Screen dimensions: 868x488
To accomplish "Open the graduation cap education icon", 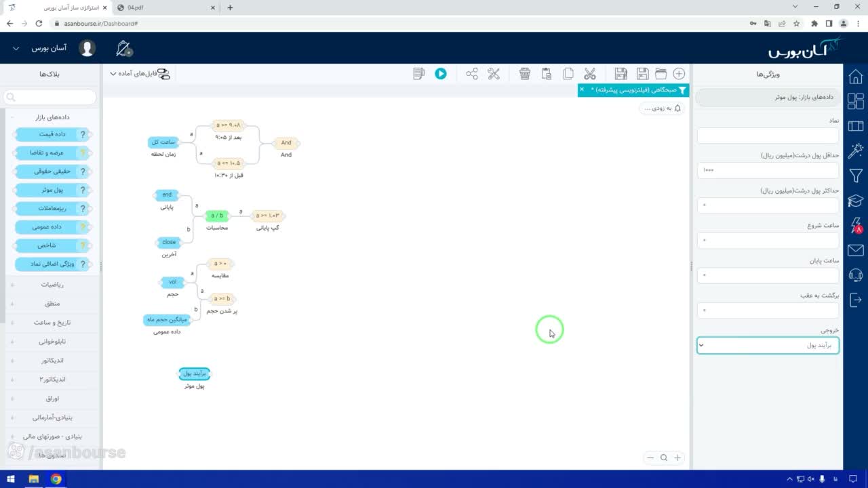I will coord(856,201).
